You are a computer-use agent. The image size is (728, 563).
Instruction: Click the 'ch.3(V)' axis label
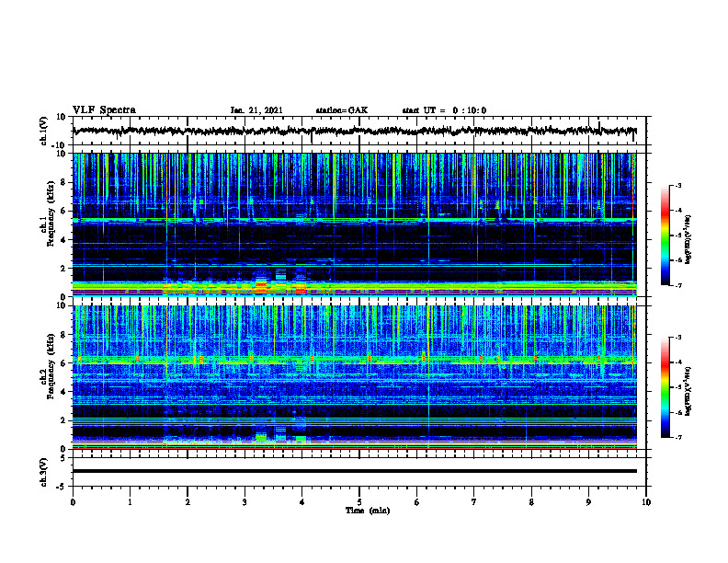[44, 473]
